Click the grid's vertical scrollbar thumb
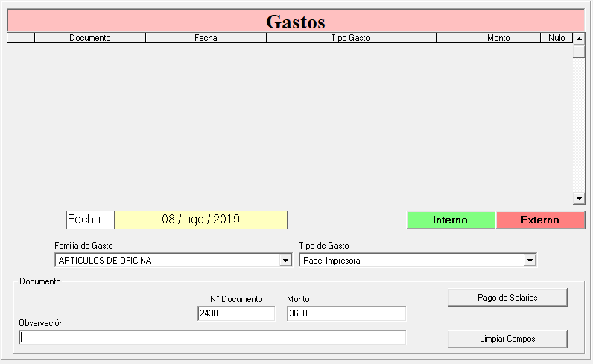The width and height of the screenshot is (593, 364). 579,52
